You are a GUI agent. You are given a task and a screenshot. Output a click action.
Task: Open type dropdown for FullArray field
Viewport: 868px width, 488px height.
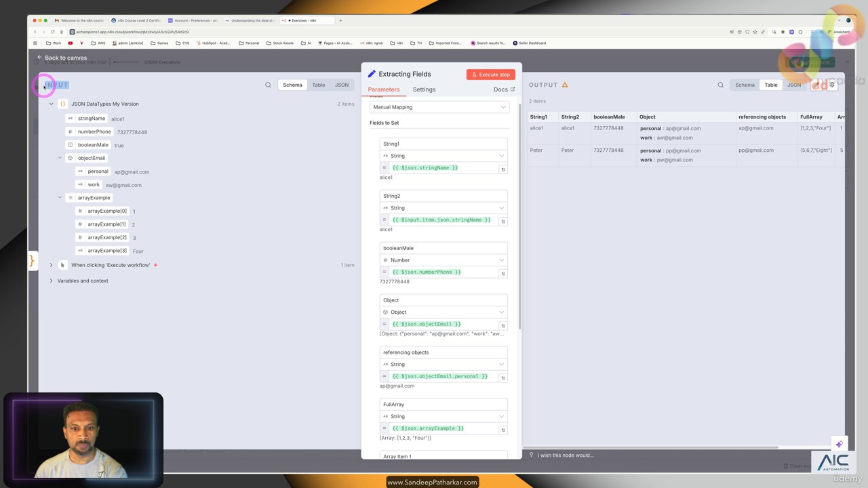pos(443,416)
